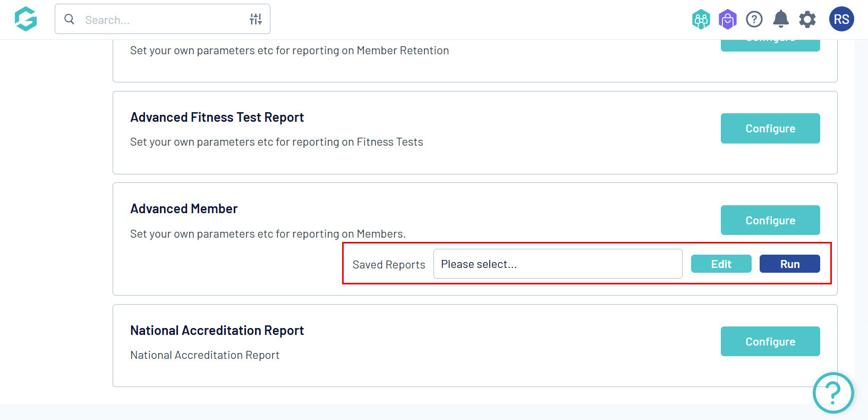Click the green G logo icon

click(x=25, y=19)
